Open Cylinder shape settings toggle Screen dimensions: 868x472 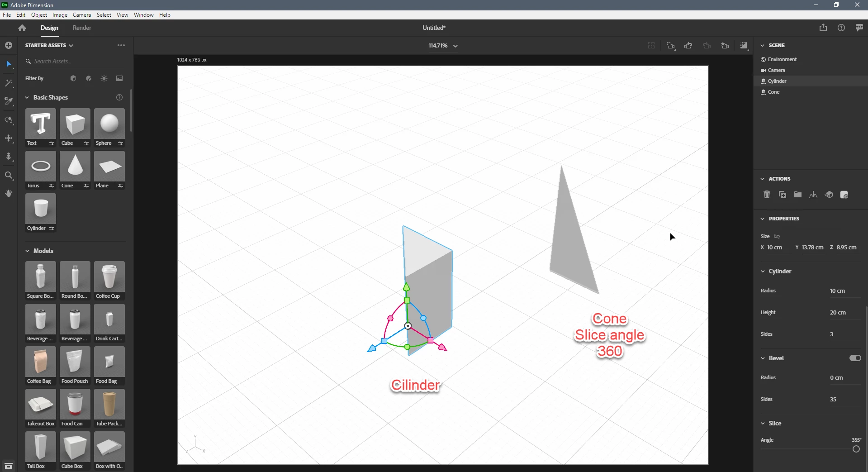point(52,228)
